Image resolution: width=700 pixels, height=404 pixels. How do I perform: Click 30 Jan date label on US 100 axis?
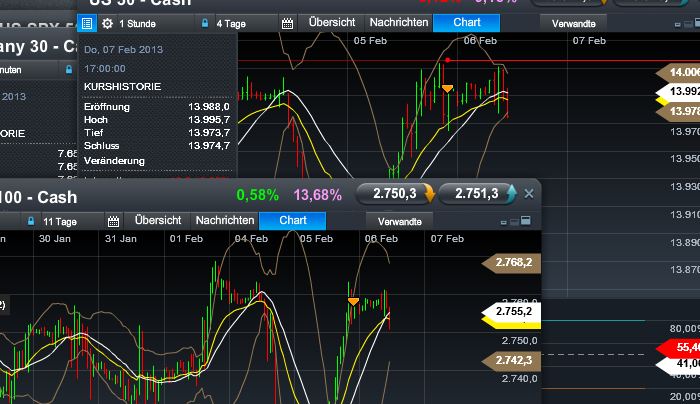coord(54,239)
